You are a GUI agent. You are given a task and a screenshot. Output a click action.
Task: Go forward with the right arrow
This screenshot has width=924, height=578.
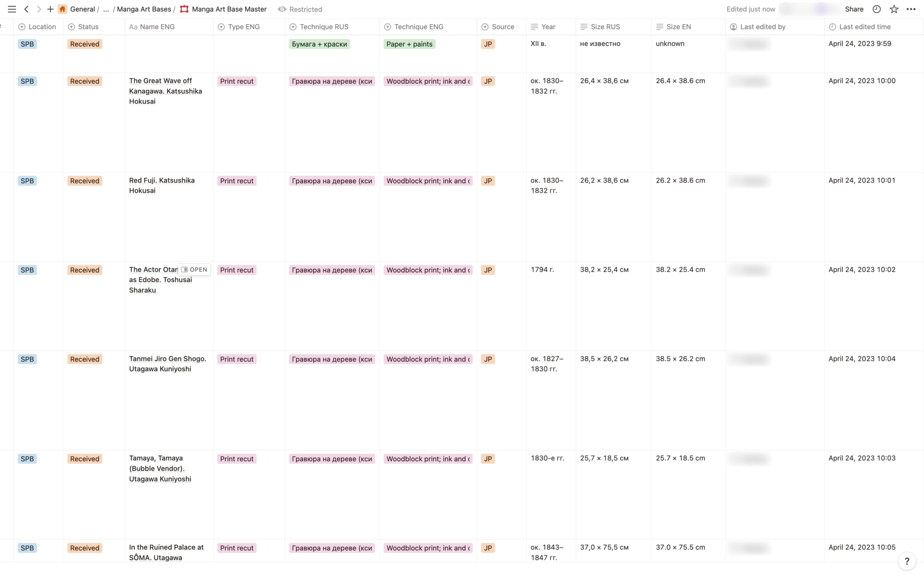(38, 9)
